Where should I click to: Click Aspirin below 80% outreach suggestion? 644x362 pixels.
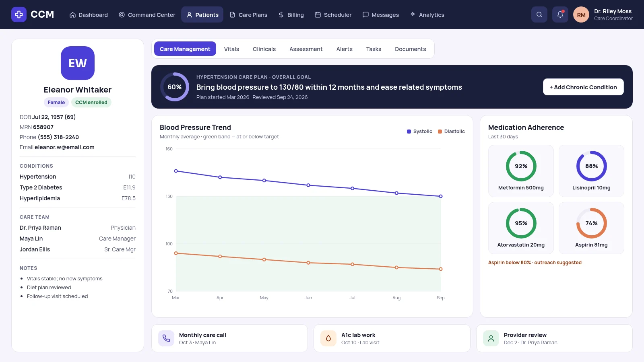click(x=535, y=263)
